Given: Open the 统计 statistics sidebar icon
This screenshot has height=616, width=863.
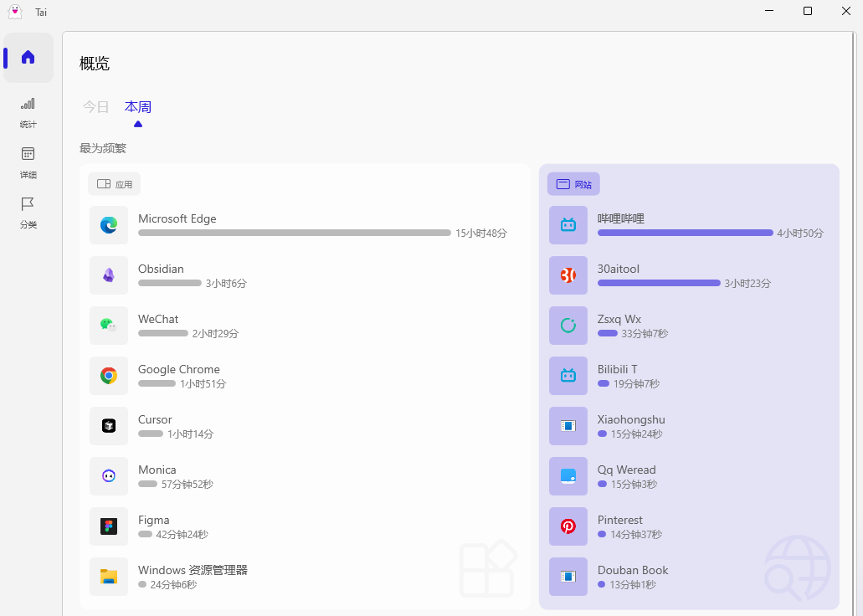Looking at the screenshot, I should tap(28, 104).
